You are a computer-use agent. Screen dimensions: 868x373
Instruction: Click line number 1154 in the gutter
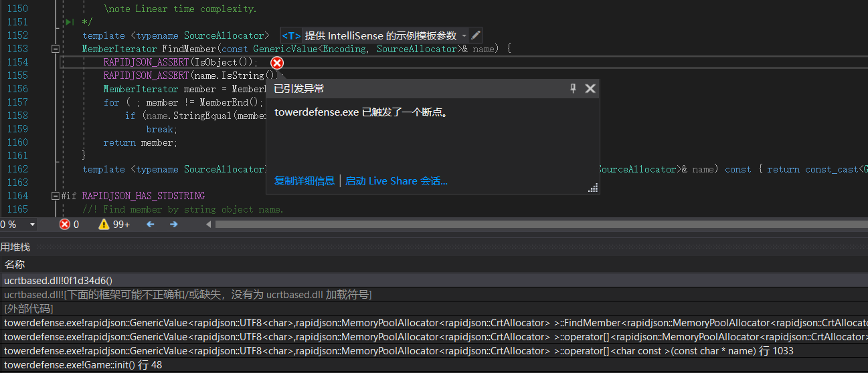(17, 62)
